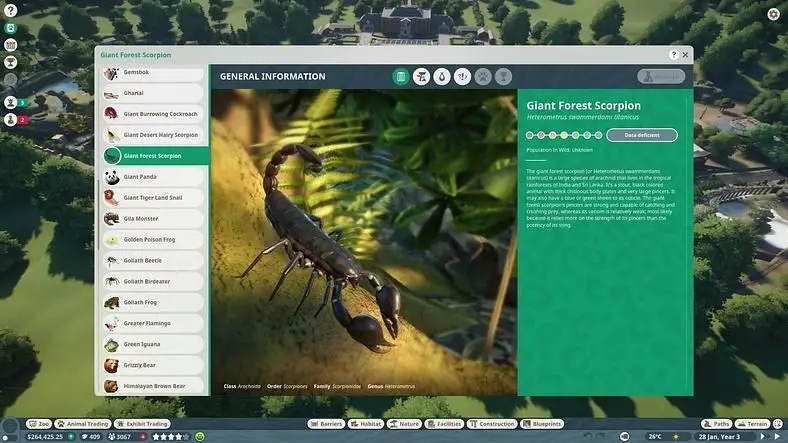Open the Zoopedia paw book sidebar icon
788x443 pixels.
[x=11, y=28]
